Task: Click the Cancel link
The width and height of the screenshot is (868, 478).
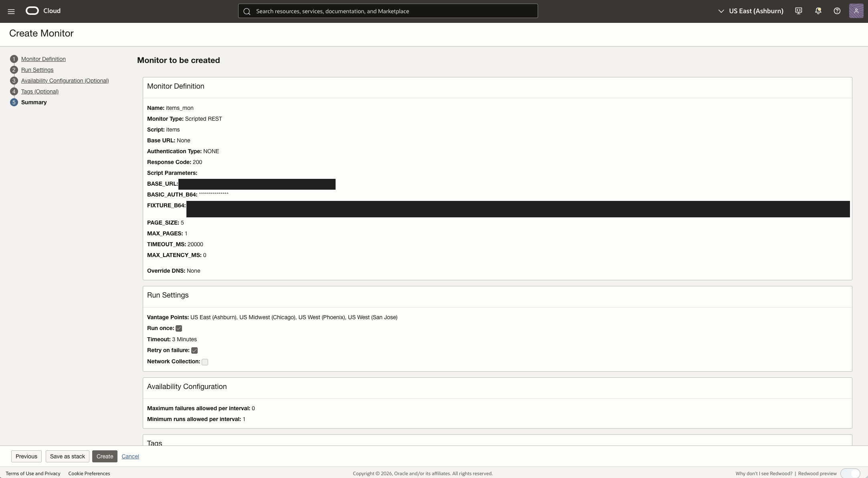Action: [x=130, y=456]
